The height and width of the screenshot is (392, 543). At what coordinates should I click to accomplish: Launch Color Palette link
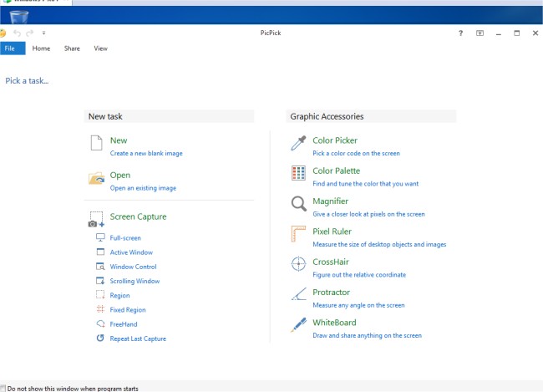click(337, 171)
